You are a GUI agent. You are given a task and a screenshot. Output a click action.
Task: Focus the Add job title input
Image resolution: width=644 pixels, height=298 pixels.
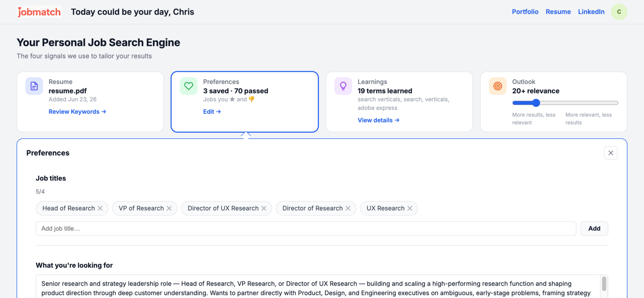(306, 228)
